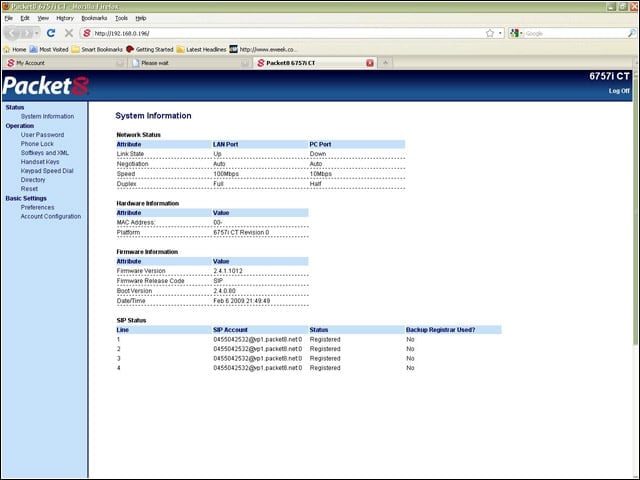Screen dimensions: 640x480
Task: Click the PC Port Link State Down value
Action: 318,154
